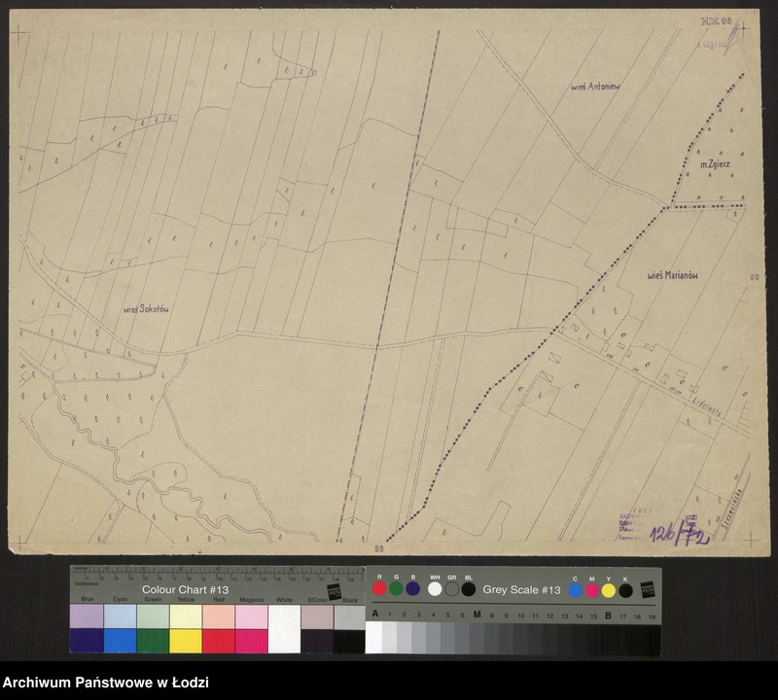Click the 'wieś Marianów' map label
This screenshot has height=700, width=778.
[673, 276]
